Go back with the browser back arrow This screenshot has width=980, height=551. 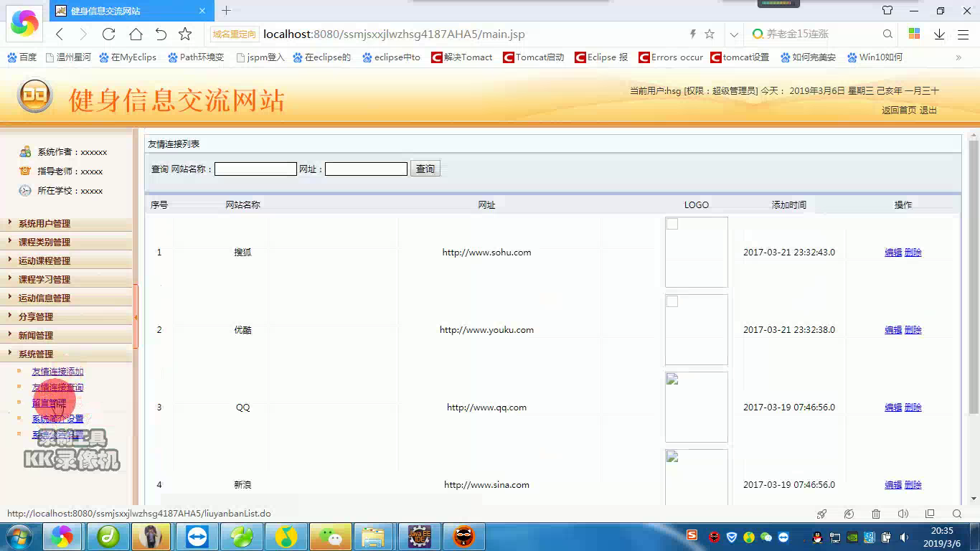point(60,34)
